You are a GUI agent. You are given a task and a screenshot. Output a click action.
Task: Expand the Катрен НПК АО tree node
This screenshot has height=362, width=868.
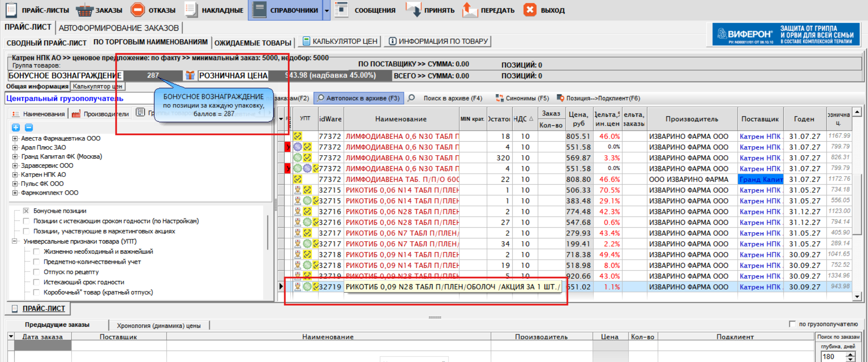(x=15, y=175)
